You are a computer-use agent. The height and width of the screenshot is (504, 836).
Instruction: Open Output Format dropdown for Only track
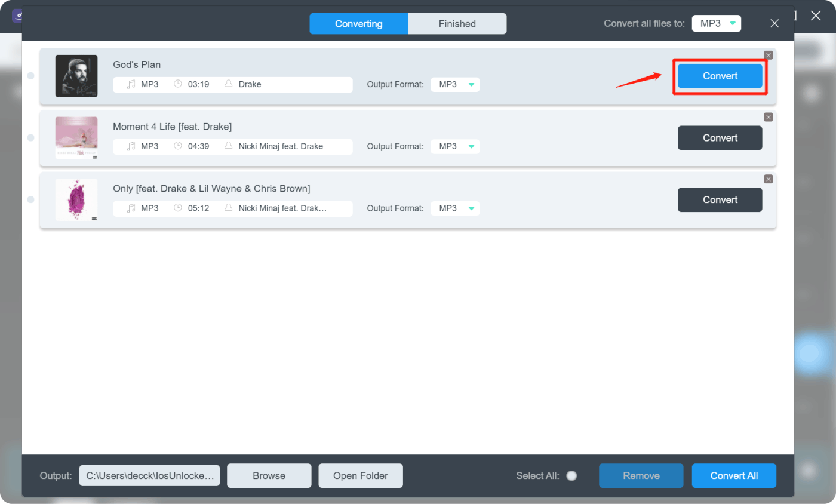tap(455, 208)
